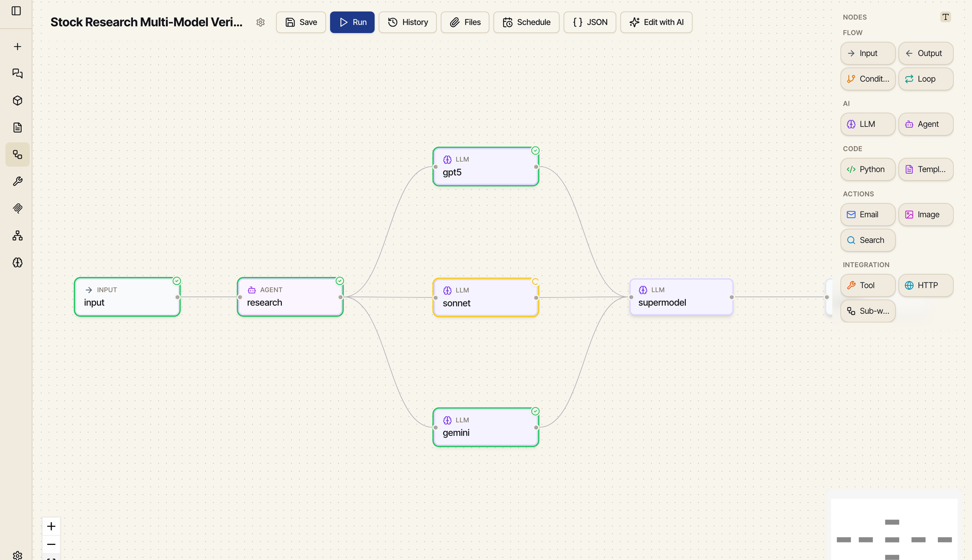972x560 pixels.
Task: Open the Schedule settings
Action: 526,22
